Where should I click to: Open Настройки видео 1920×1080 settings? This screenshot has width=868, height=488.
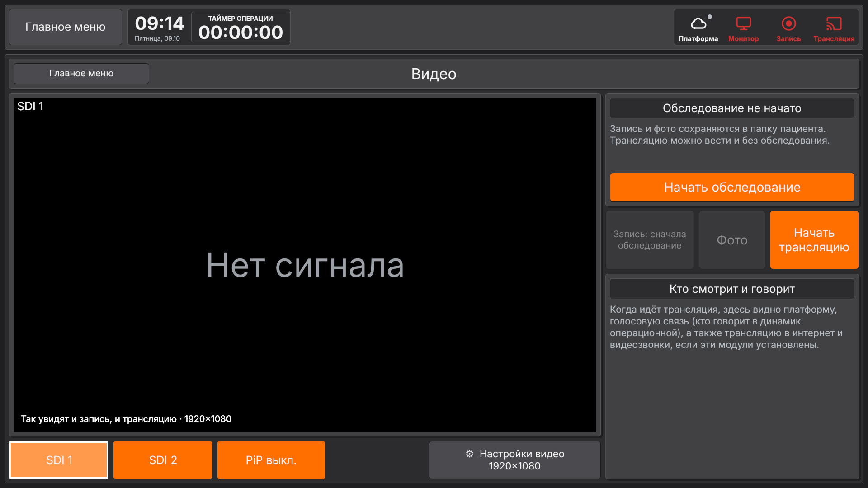coord(515,460)
